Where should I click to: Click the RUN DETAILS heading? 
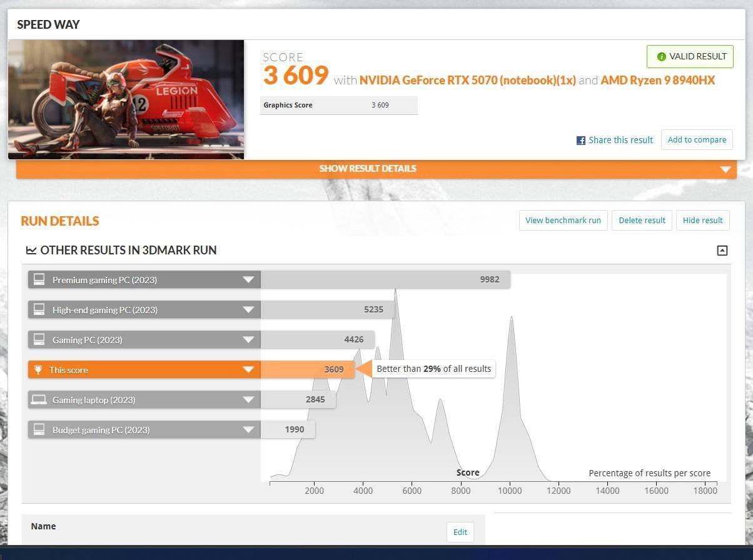[x=60, y=221]
